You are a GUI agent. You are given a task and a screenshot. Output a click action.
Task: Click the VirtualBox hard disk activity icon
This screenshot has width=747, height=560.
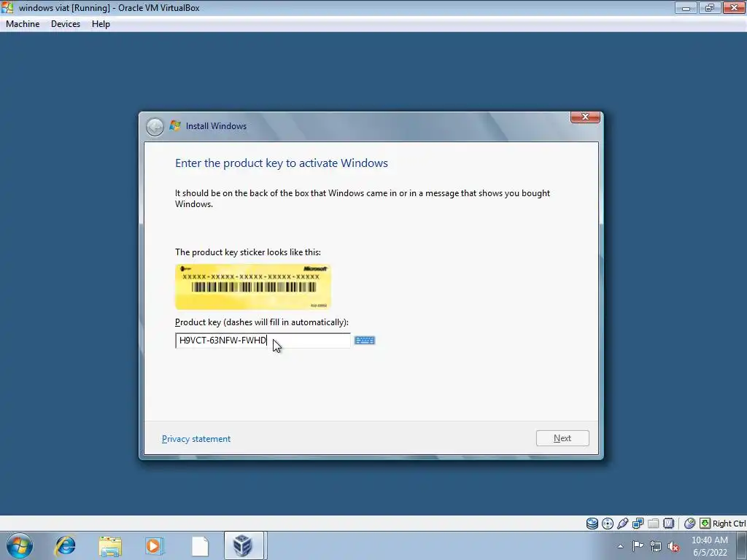click(592, 524)
